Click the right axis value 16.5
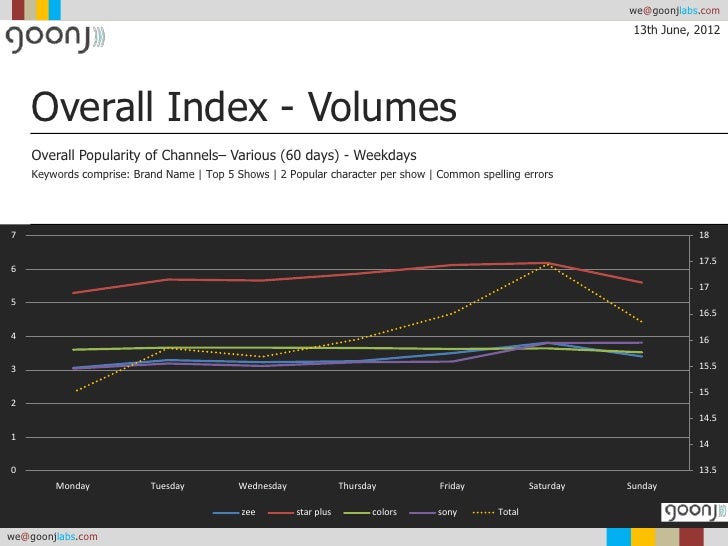Image resolution: width=728 pixels, height=546 pixels. [708, 313]
